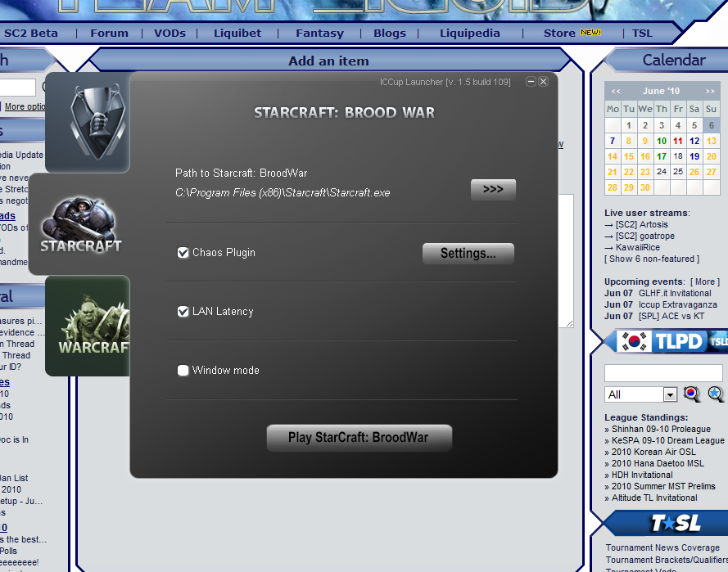Open the Liquibet page
This screenshot has width=728, height=572.
pos(237,34)
